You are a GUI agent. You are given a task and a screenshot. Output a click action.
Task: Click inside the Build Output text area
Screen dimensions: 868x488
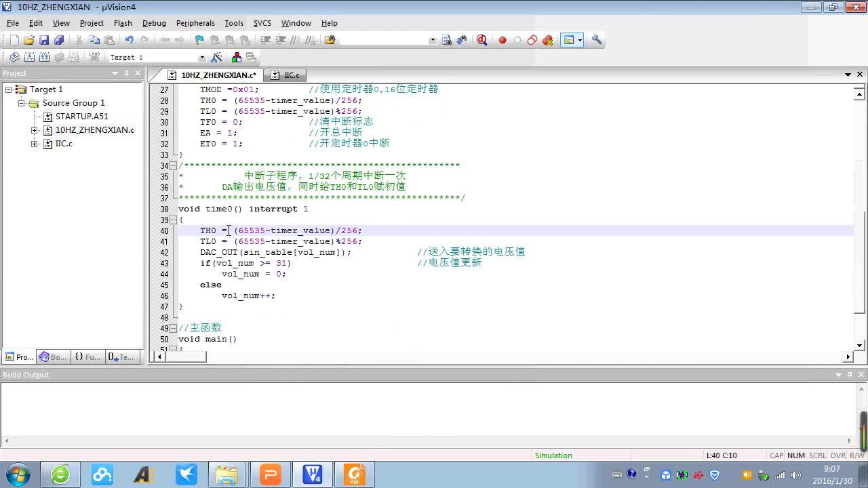tap(429, 410)
